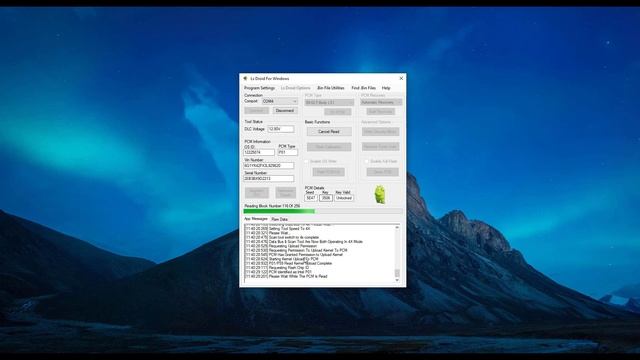Open the .Bin File Utilities menu
Image resolution: width=640 pixels, height=360 pixels.
[x=331, y=88]
